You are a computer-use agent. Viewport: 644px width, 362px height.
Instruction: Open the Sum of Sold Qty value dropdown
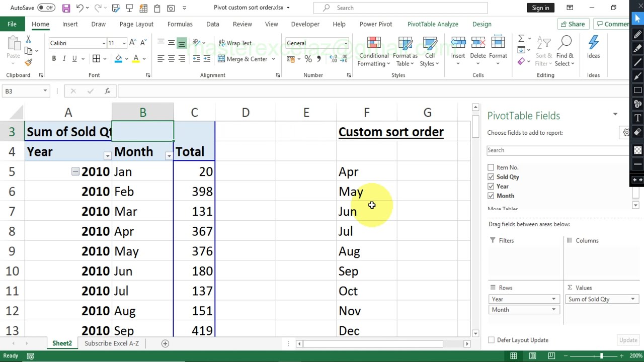[632, 300]
